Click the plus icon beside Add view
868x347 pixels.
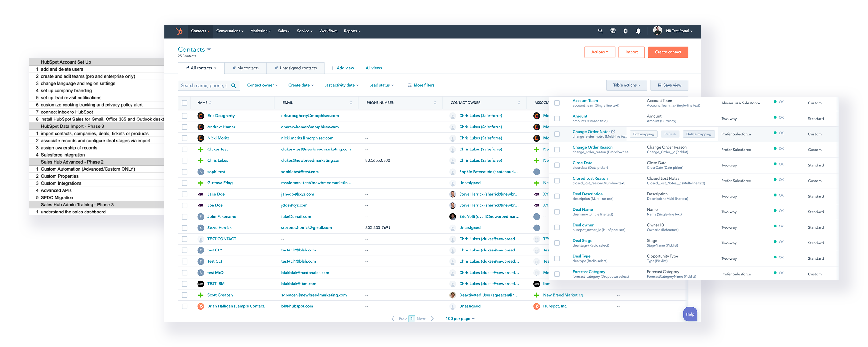click(333, 68)
